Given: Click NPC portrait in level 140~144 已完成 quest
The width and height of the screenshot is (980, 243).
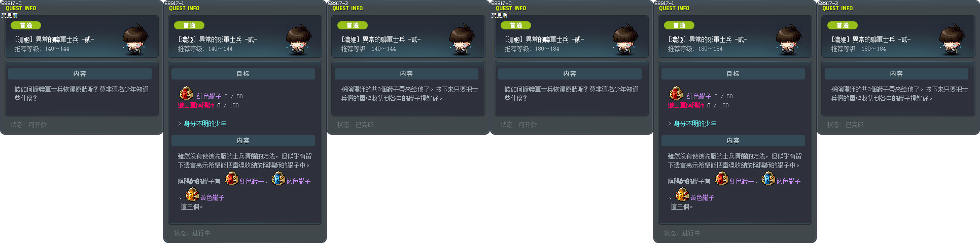Looking at the screenshot, I should coord(462,39).
